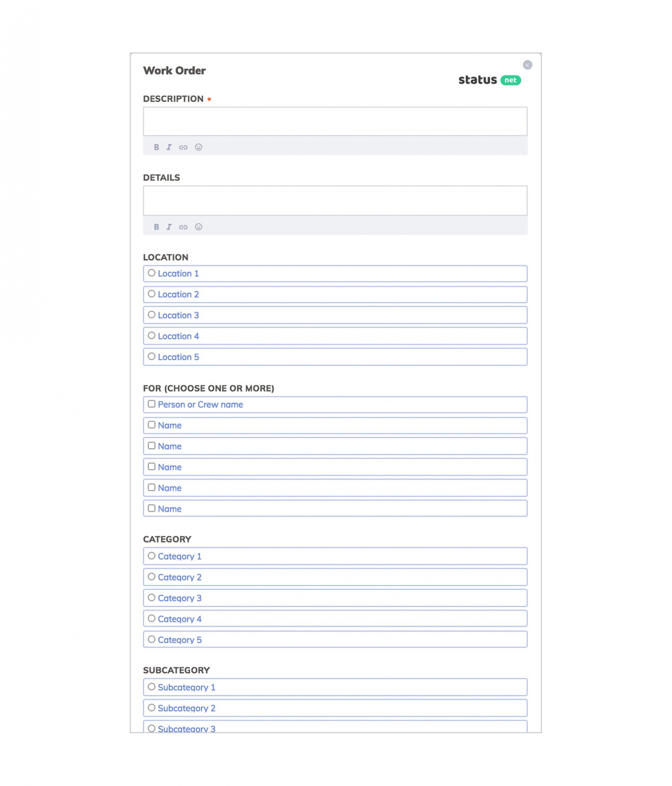Click the status.net logo
This screenshot has height=786, width=672.
pyautogui.click(x=490, y=80)
